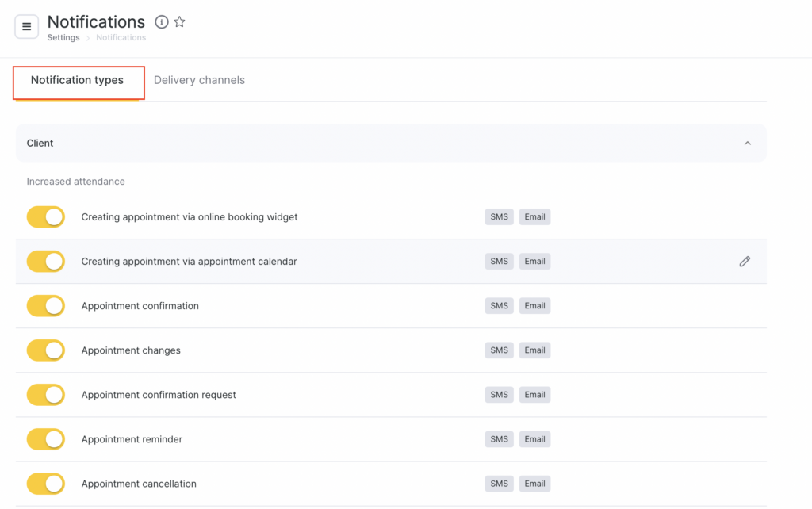Image resolution: width=812 pixels, height=509 pixels.
Task: Click SMS tag on Appointment reminder row
Action: [x=499, y=439]
